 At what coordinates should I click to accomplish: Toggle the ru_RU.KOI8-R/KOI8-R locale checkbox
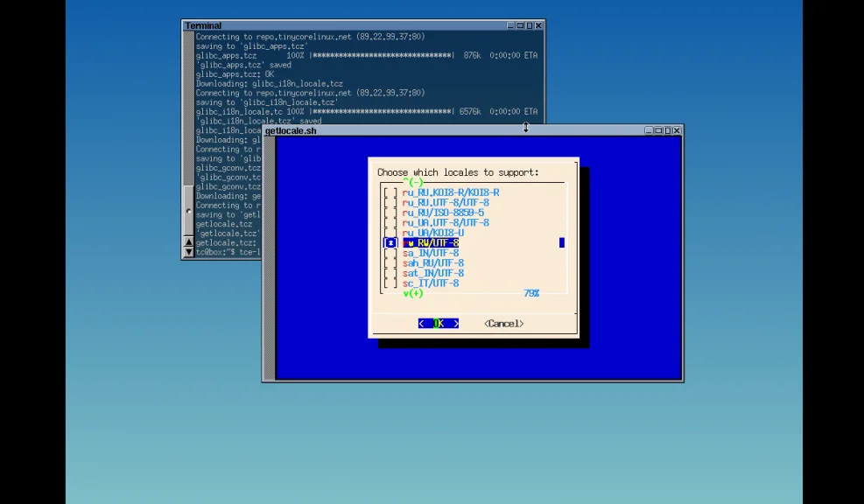390,192
